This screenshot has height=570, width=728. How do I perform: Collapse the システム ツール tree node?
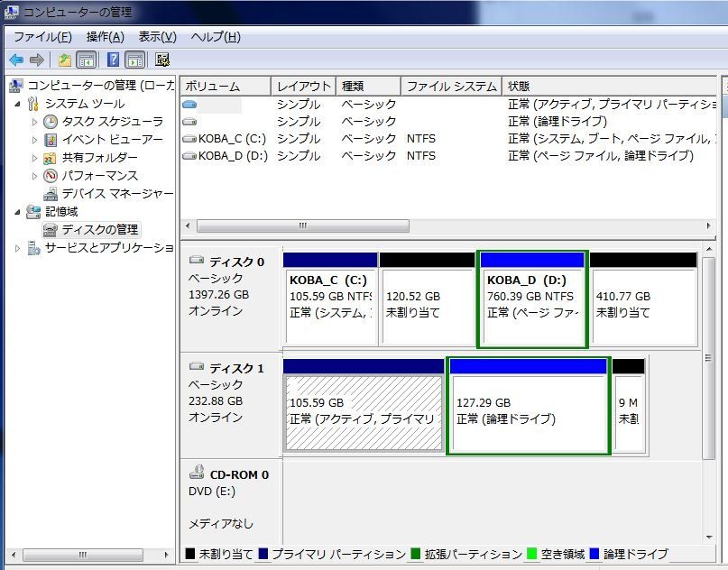tap(17, 104)
